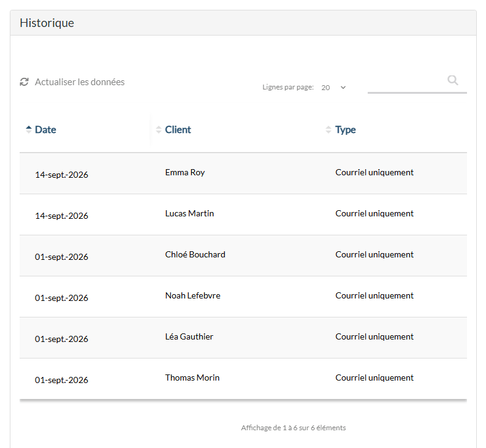486x448 pixels.
Task: Select the Emma Roy client cell
Action: (185, 172)
